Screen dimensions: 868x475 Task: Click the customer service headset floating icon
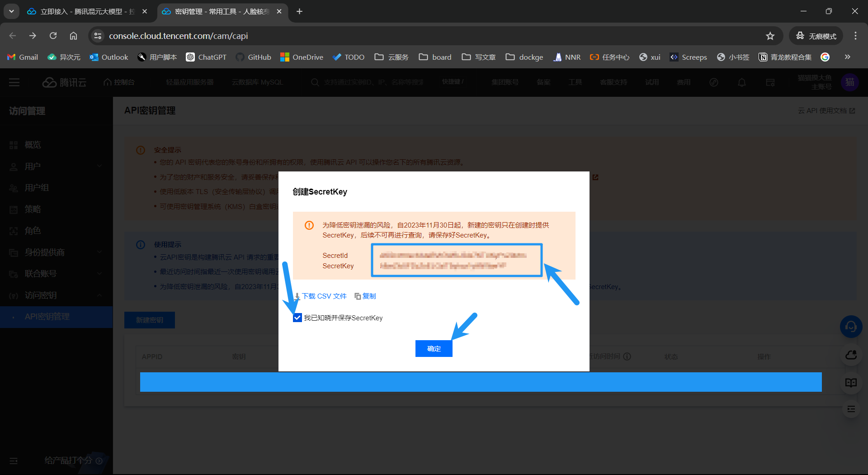pos(851,327)
